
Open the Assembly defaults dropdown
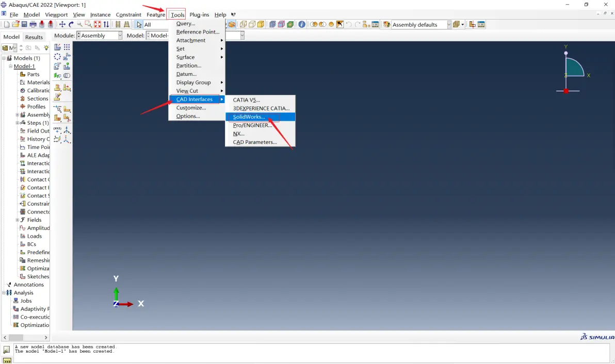(x=422, y=24)
